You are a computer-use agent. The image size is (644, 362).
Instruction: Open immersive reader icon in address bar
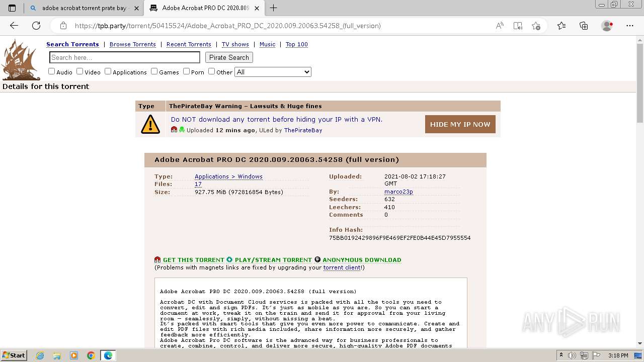click(518, 26)
